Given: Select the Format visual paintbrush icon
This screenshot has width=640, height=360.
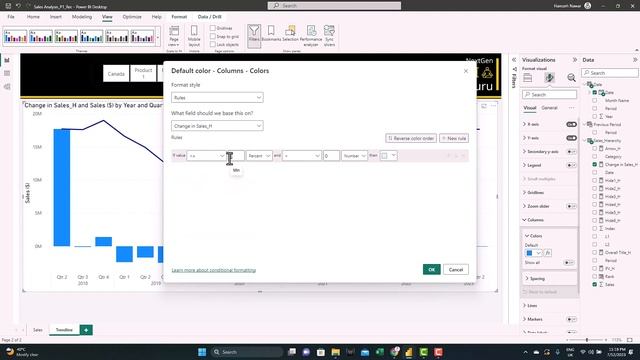Looking at the screenshot, I should [549, 78].
